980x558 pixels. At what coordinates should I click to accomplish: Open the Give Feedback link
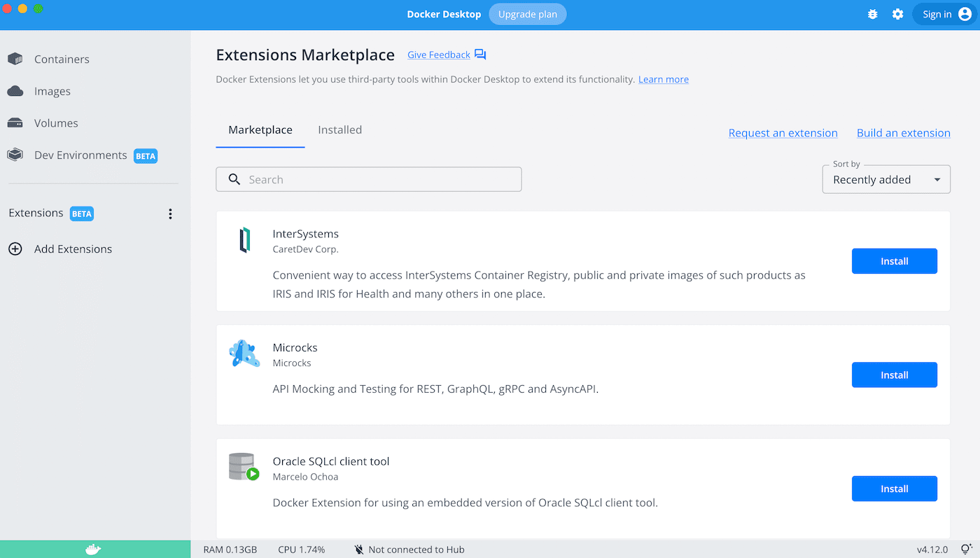(438, 55)
